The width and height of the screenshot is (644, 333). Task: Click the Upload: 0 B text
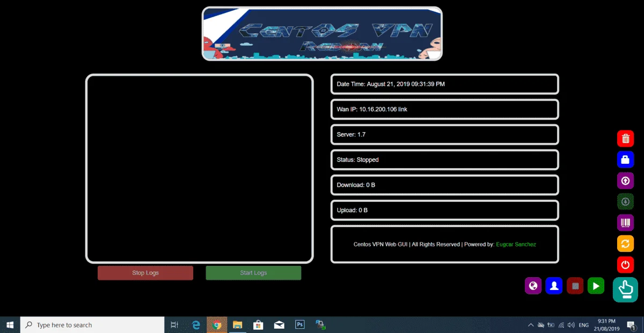click(x=352, y=211)
